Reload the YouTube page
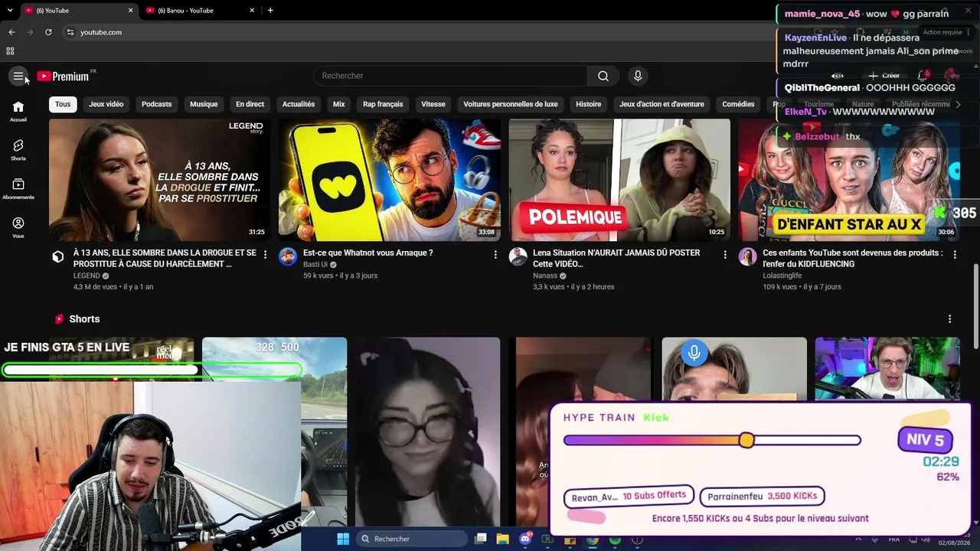The height and width of the screenshot is (551, 980). click(x=48, y=32)
